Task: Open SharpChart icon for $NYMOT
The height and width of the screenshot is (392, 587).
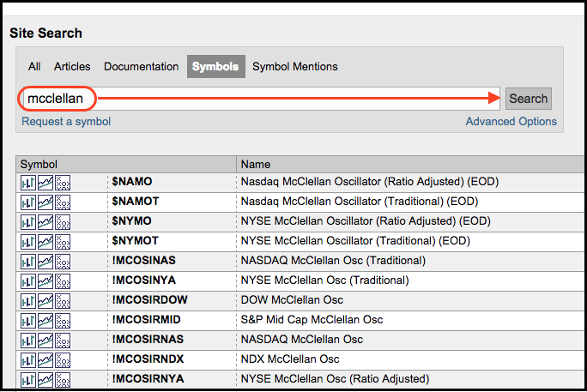Action: [x=28, y=242]
